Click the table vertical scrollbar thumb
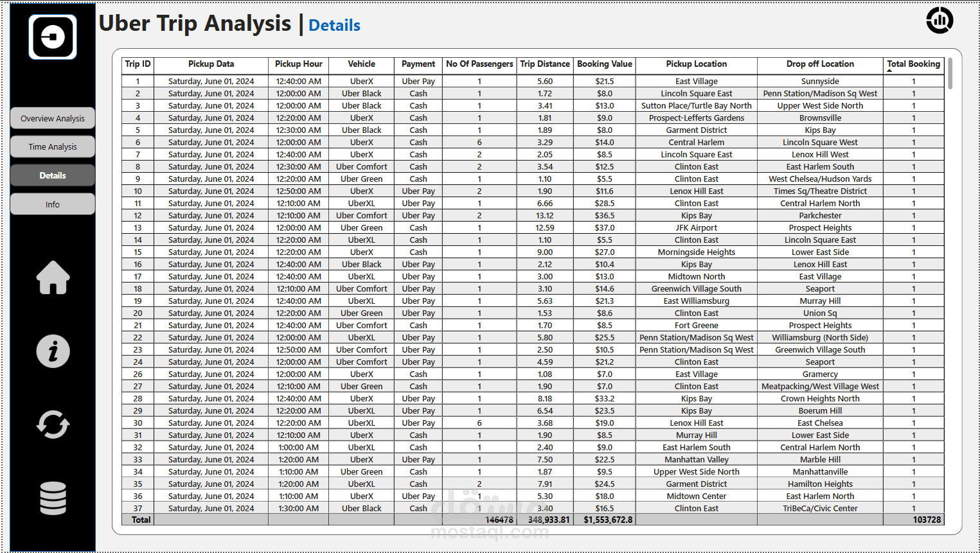980x553 pixels. point(950,74)
